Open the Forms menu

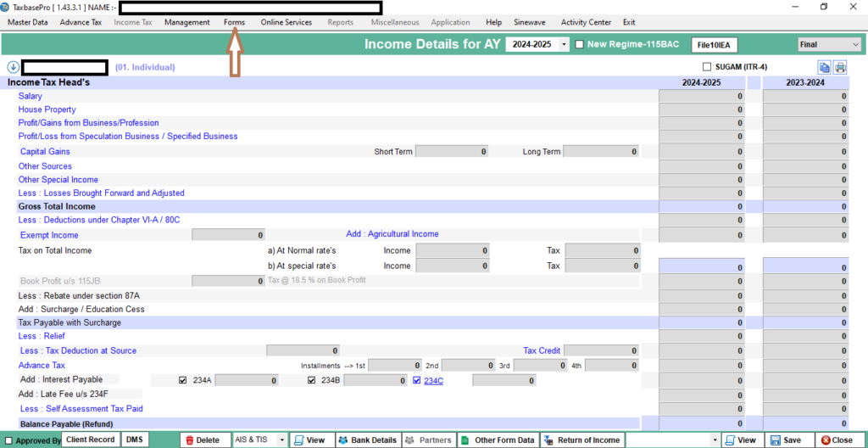[234, 22]
